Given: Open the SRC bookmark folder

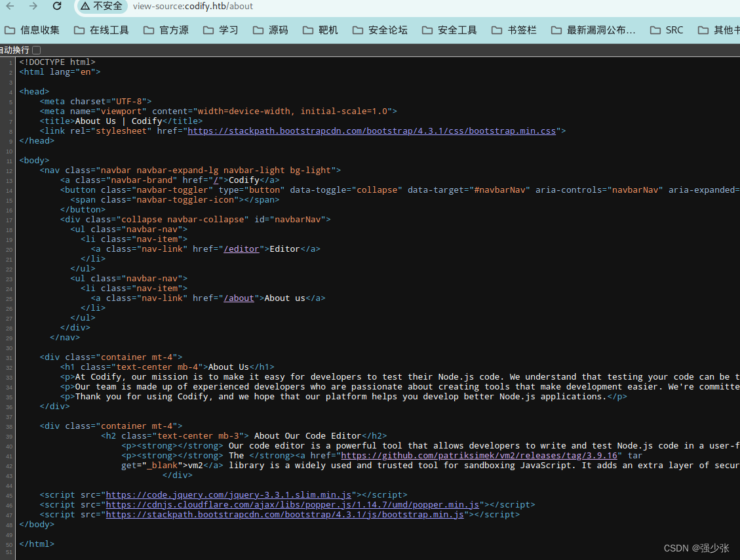Looking at the screenshot, I should pyautogui.click(x=667, y=30).
